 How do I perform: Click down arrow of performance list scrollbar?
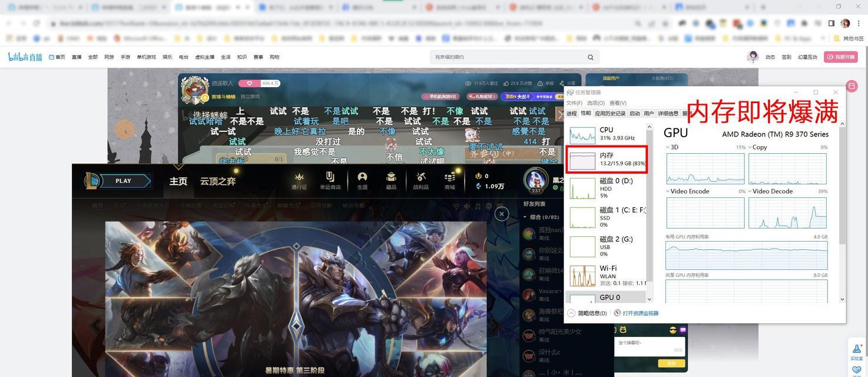click(650, 299)
